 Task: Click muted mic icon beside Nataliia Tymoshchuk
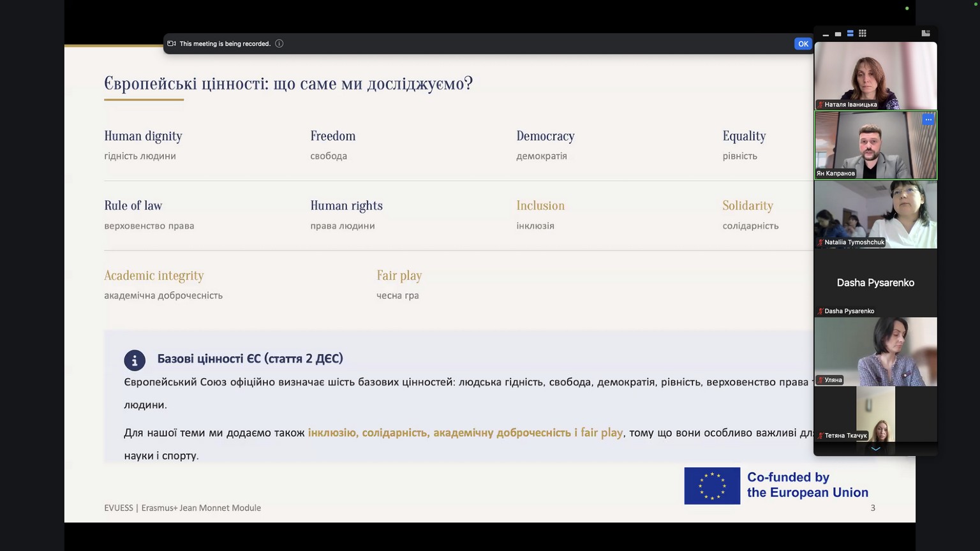pos(820,242)
